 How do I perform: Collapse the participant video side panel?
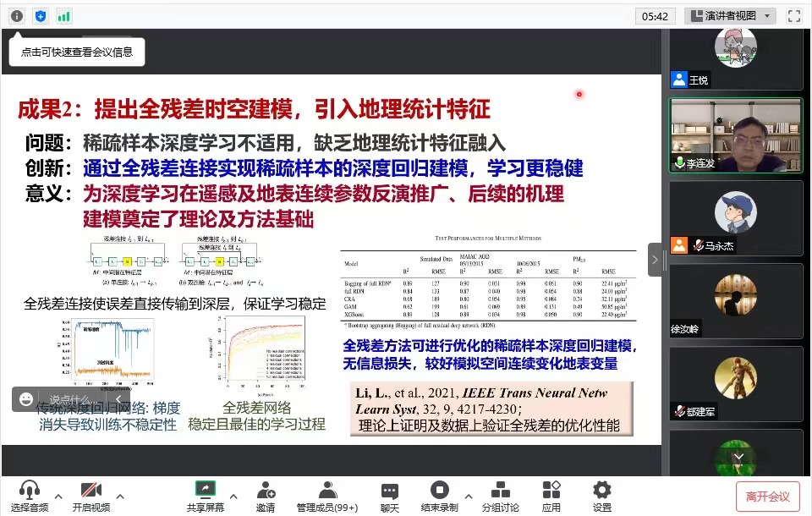pyautogui.click(x=655, y=260)
